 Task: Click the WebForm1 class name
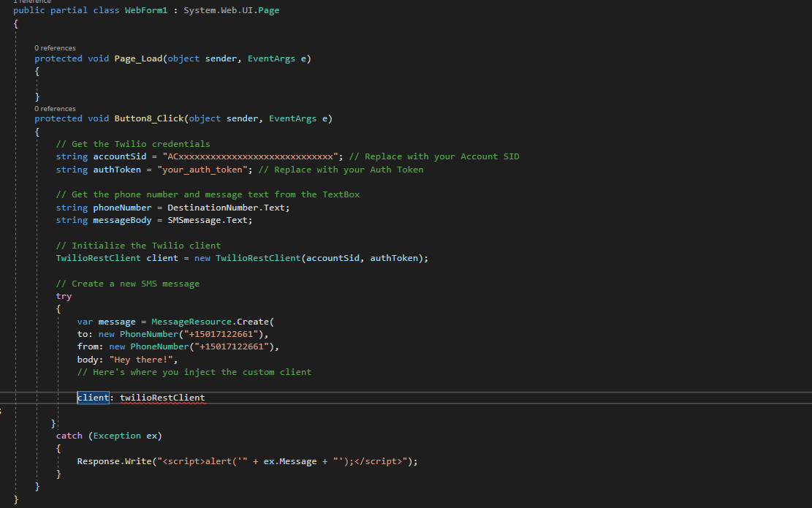146,10
